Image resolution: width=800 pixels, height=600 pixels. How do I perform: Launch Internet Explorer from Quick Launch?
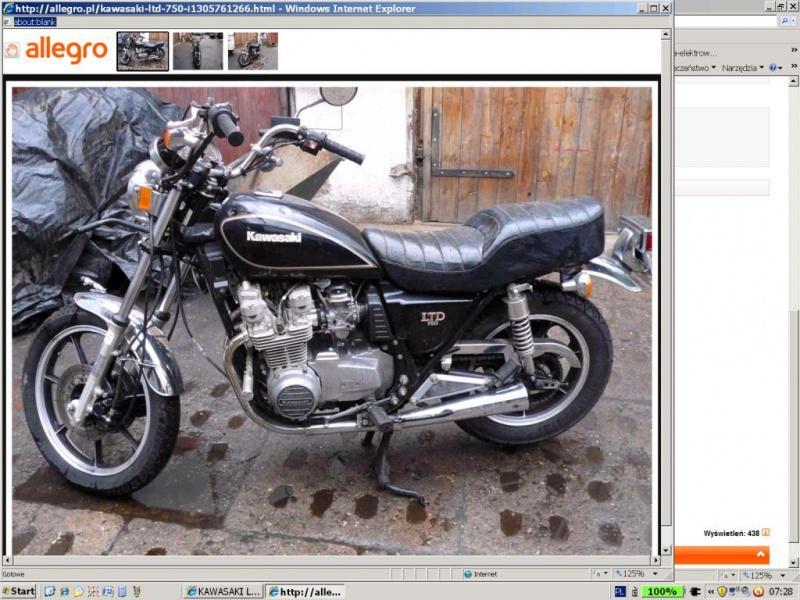pyautogui.click(x=64, y=592)
